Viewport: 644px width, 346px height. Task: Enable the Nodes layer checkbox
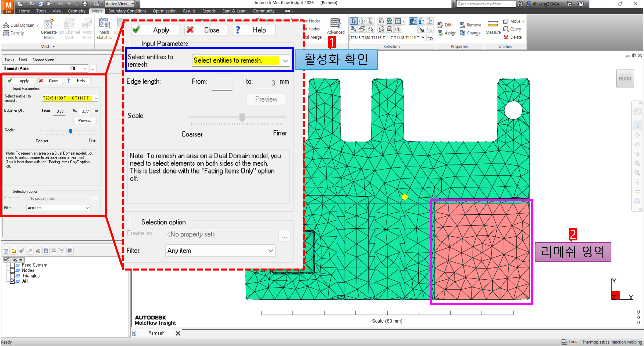tap(12, 270)
